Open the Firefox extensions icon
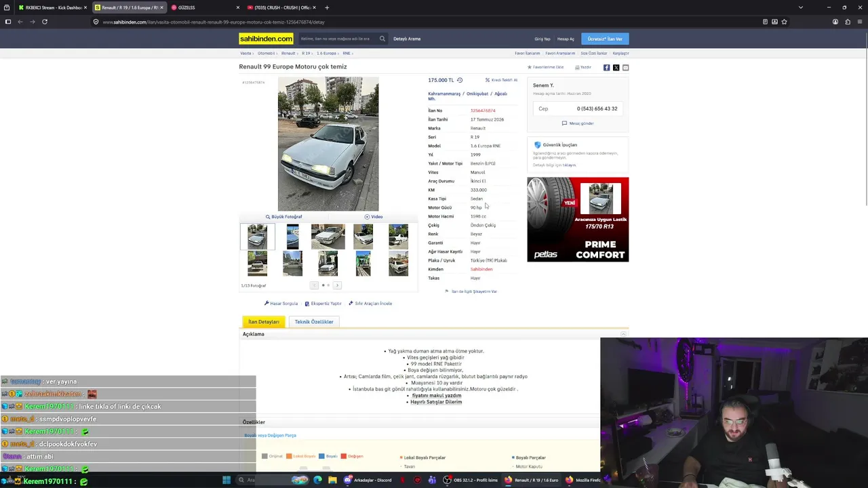Viewport: 868px width, 488px height. tap(847, 22)
